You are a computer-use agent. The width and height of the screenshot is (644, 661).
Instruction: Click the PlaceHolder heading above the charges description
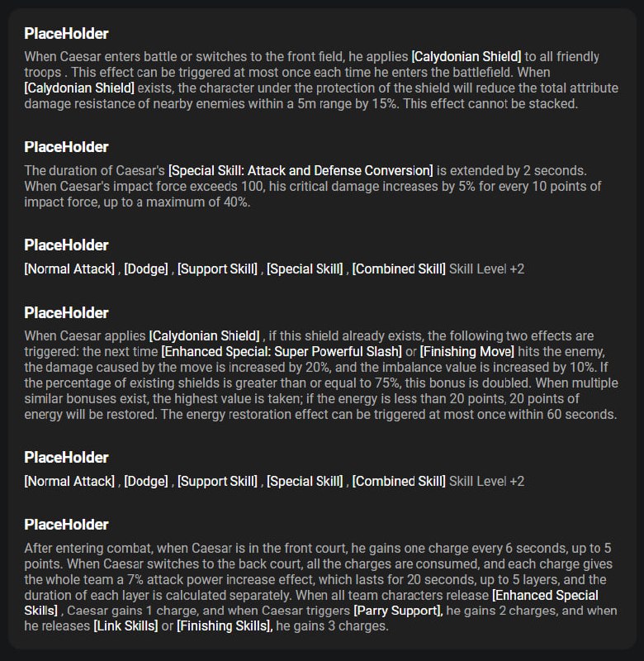66,525
